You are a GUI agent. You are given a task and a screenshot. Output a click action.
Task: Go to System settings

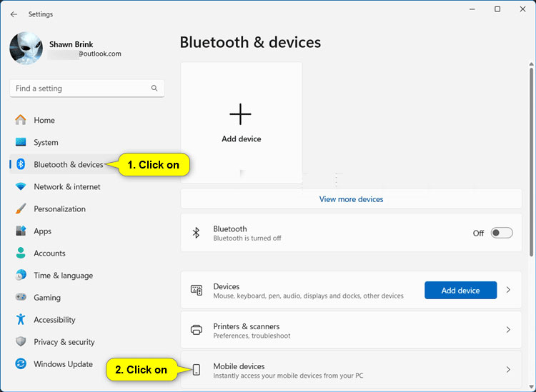(x=46, y=142)
